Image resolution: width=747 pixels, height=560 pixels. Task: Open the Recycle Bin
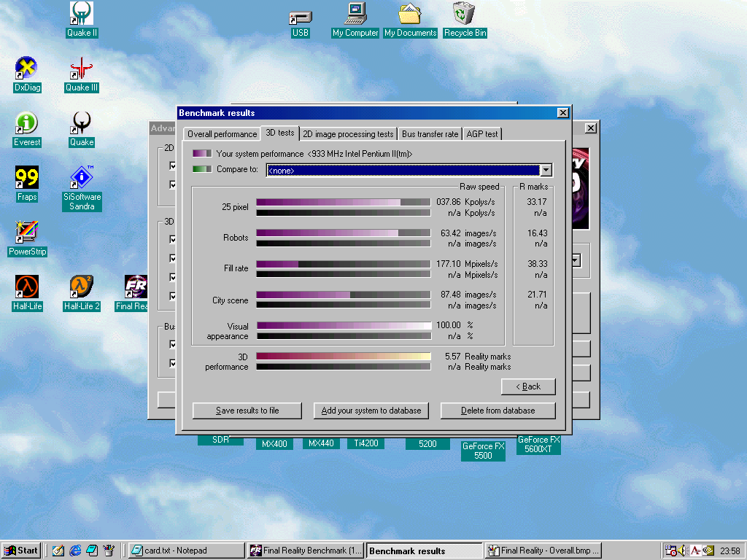(465, 15)
